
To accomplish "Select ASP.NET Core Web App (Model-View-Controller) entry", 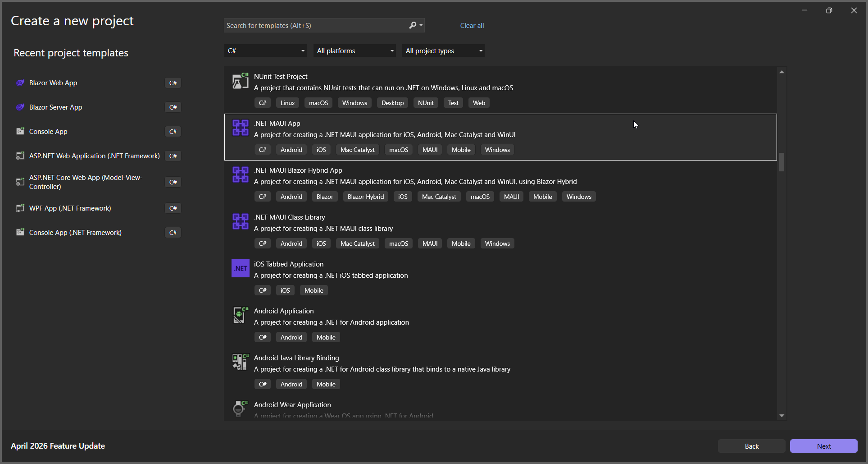I will coord(86,182).
